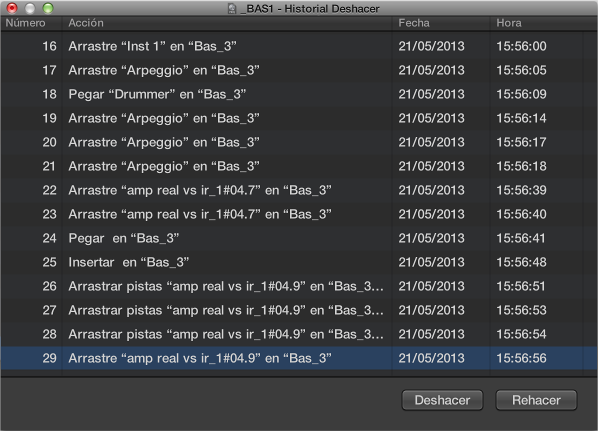Click the document icon in title bar

click(x=232, y=8)
